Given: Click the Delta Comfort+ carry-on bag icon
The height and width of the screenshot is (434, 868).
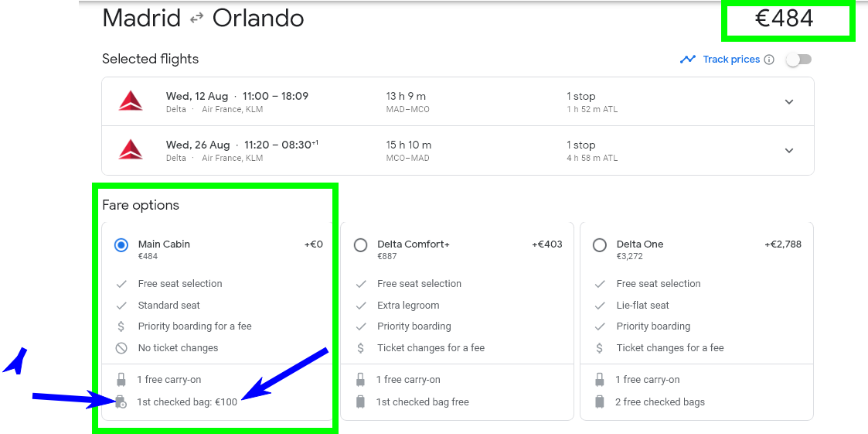Looking at the screenshot, I should 360,380.
